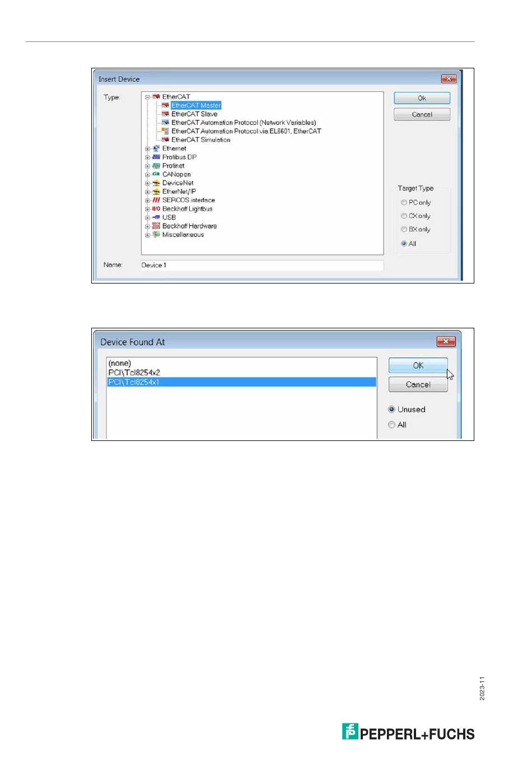Select PCI\Tcl8254x2 in the list
This screenshot has height=762, width=532.
[241, 373]
